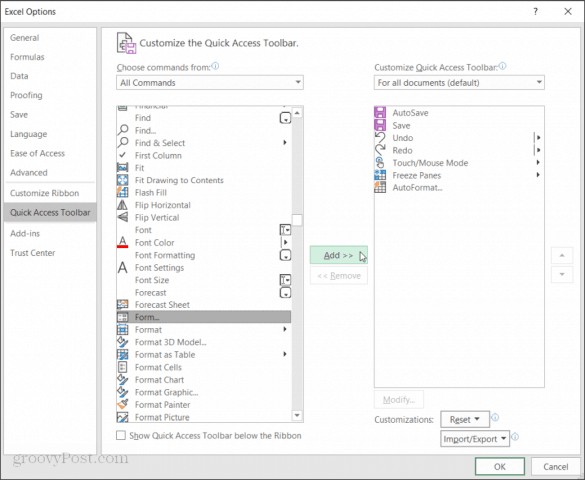The image size is (585, 480).
Task: Click the OK button
Action: coord(500,467)
